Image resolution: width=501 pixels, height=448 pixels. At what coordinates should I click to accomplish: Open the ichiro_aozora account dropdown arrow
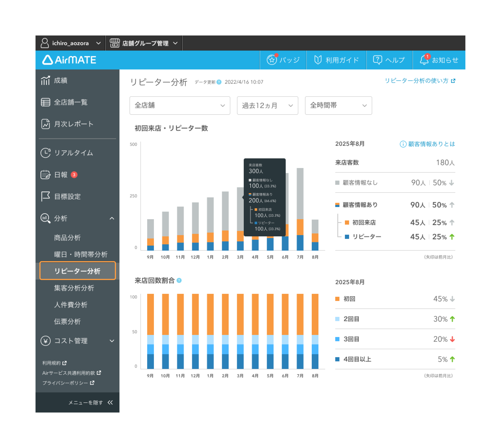(x=98, y=43)
